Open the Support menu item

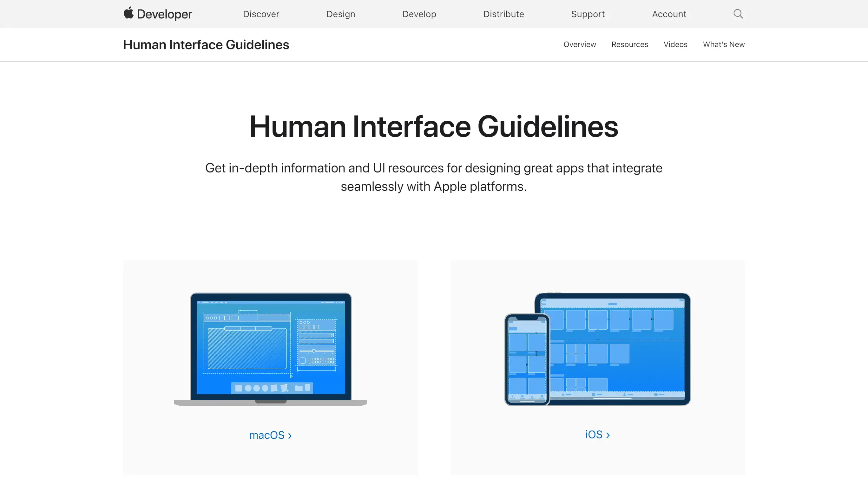coord(588,14)
